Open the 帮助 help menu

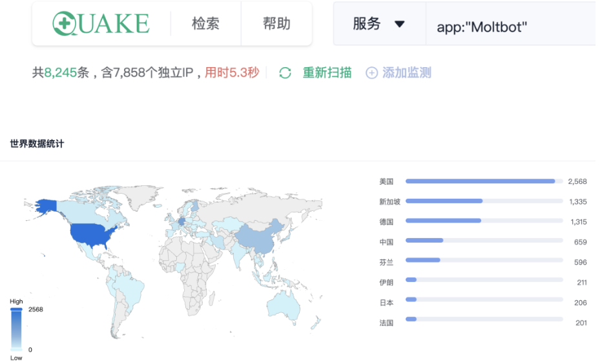click(x=276, y=24)
